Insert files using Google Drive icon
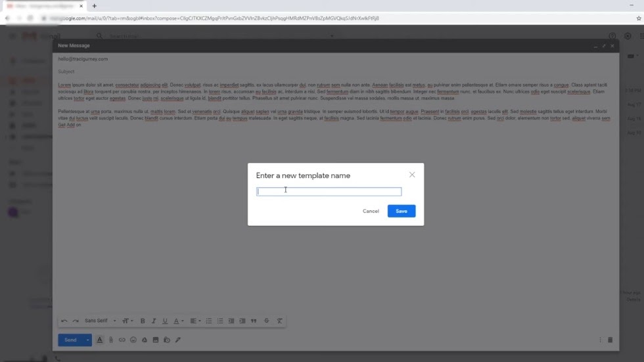The height and width of the screenshot is (362, 644). [144, 340]
